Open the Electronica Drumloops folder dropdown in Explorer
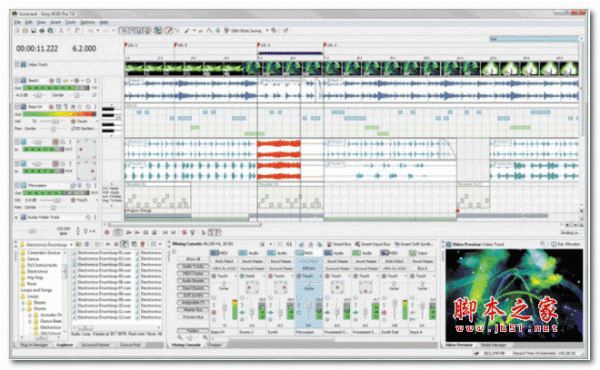600x370 pixels. [70, 244]
